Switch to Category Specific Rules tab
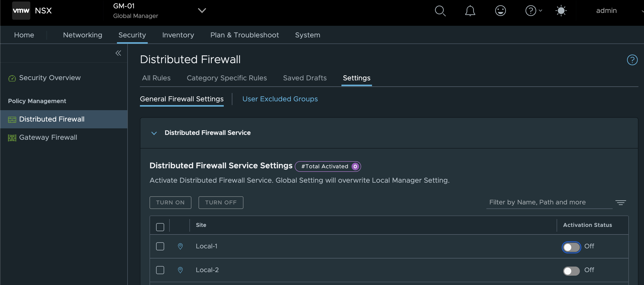 click(227, 78)
